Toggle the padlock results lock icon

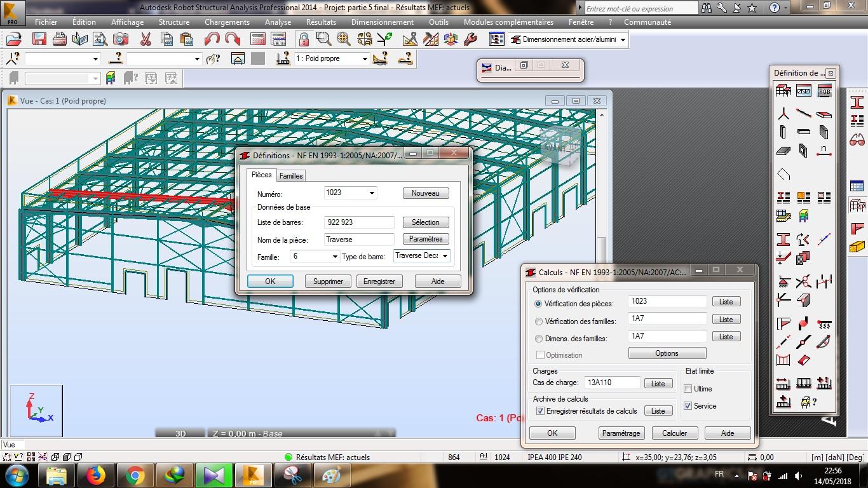coord(304,39)
